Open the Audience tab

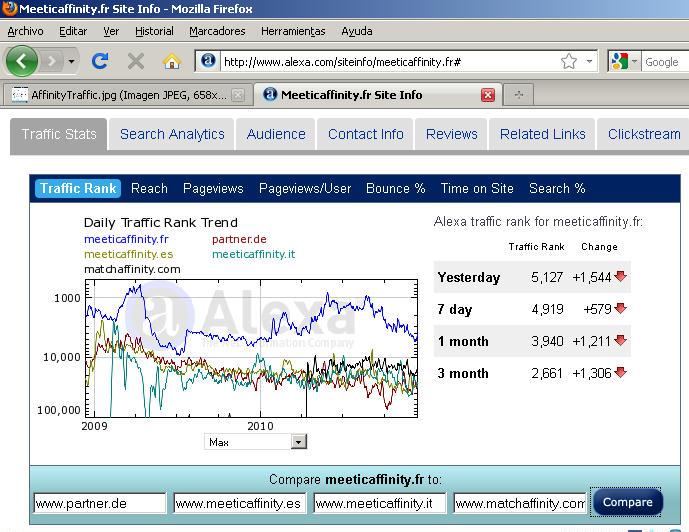(276, 134)
